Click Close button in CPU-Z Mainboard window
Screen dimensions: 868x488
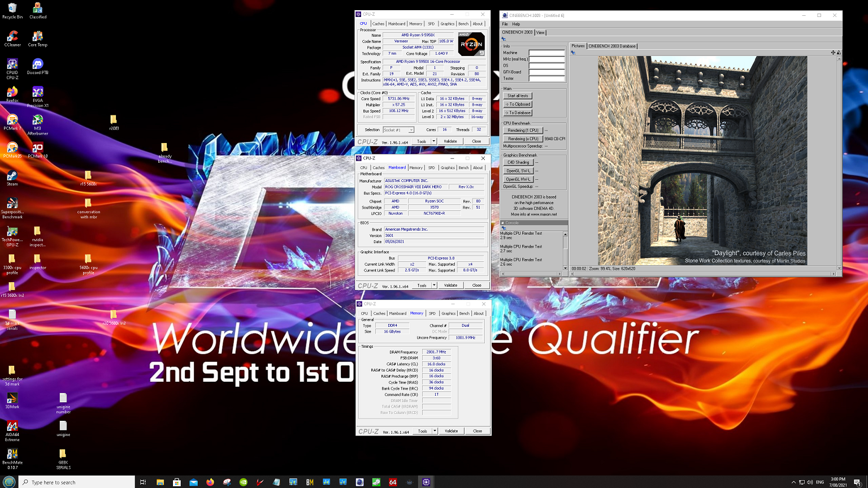(x=477, y=285)
